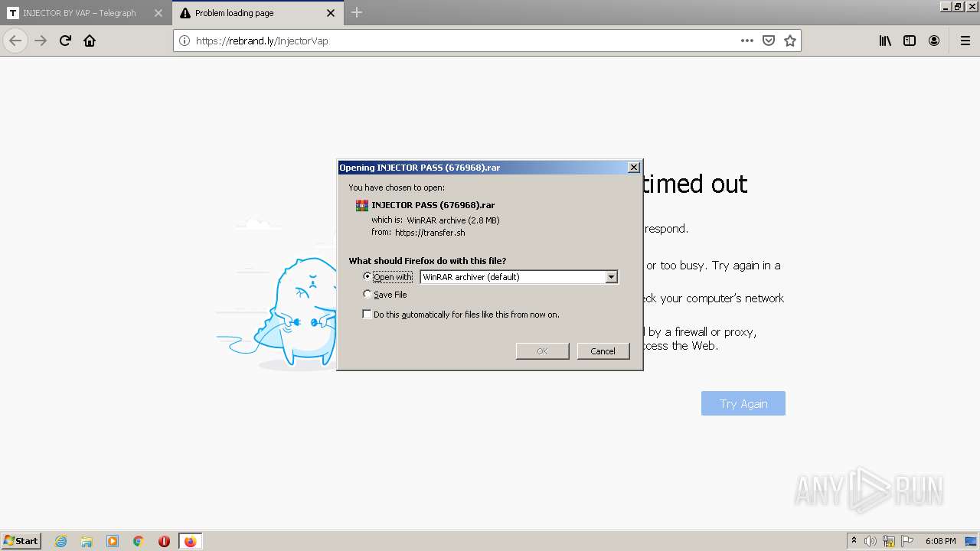
Task: Switch to INJECTOR BY VAP – Telegraph tab
Action: pos(79,13)
